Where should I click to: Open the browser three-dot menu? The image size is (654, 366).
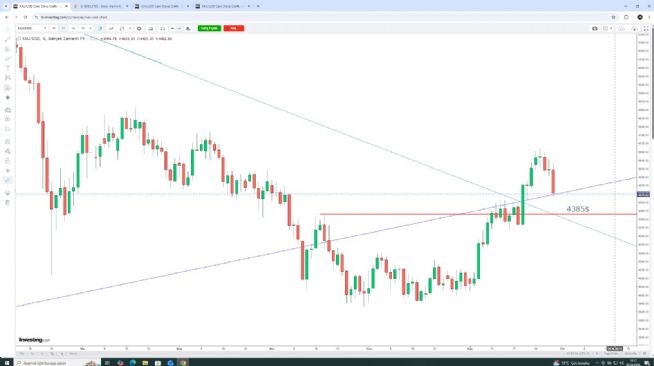649,17
